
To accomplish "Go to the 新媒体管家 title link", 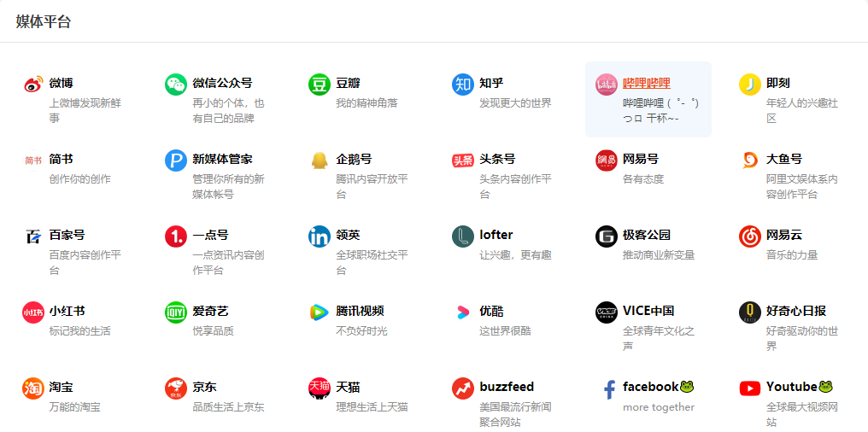I will point(222,160).
